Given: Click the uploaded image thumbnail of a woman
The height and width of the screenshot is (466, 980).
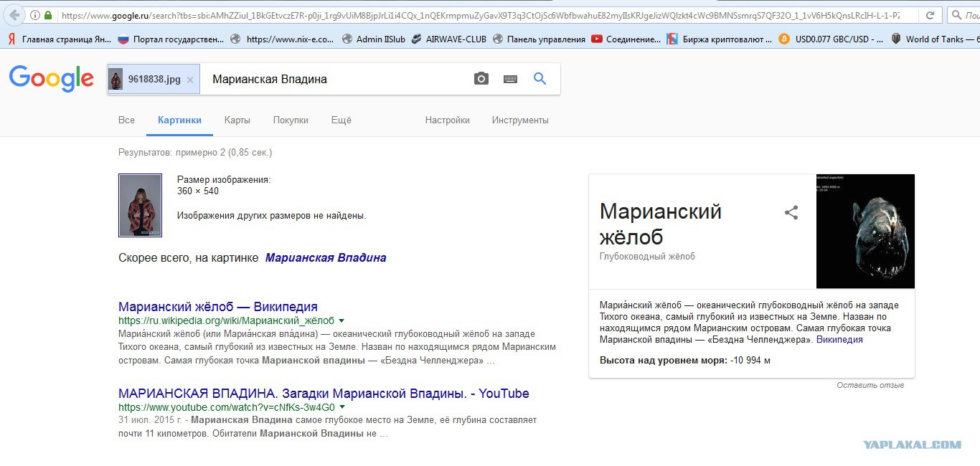Looking at the screenshot, I should pos(140,205).
